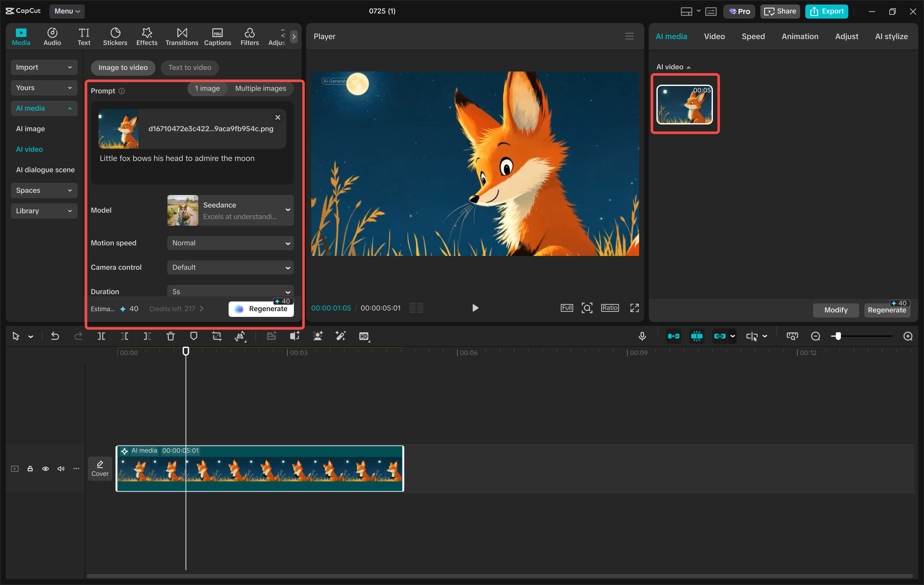Mute the track audio speaker icon
This screenshot has width=924, height=585.
point(61,469)
